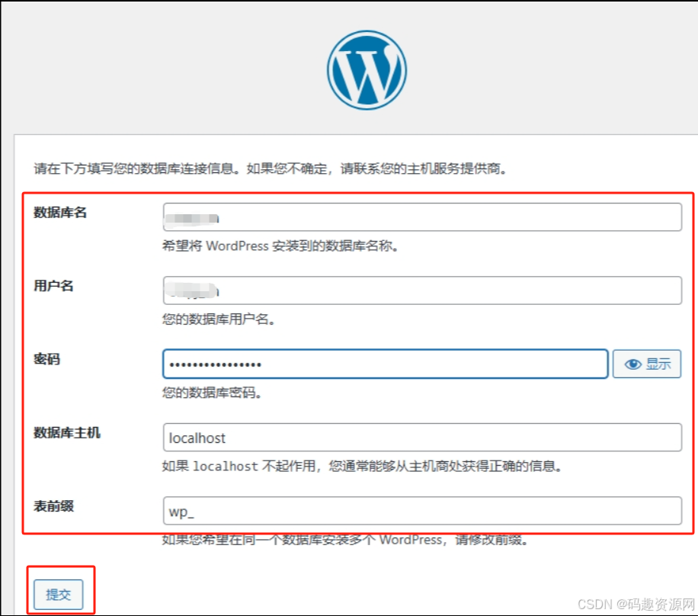Click inside the 密码 password field
The image size is (698, 616).
(385, 364)
